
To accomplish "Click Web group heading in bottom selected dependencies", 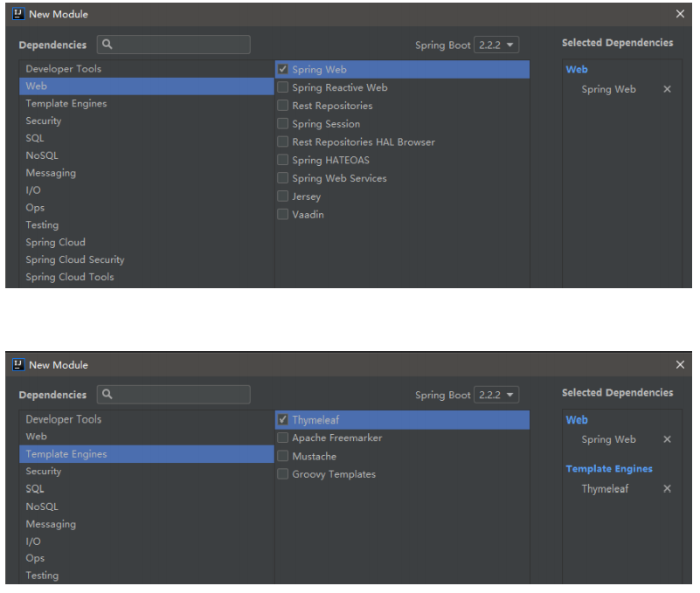I will point(577,420).
